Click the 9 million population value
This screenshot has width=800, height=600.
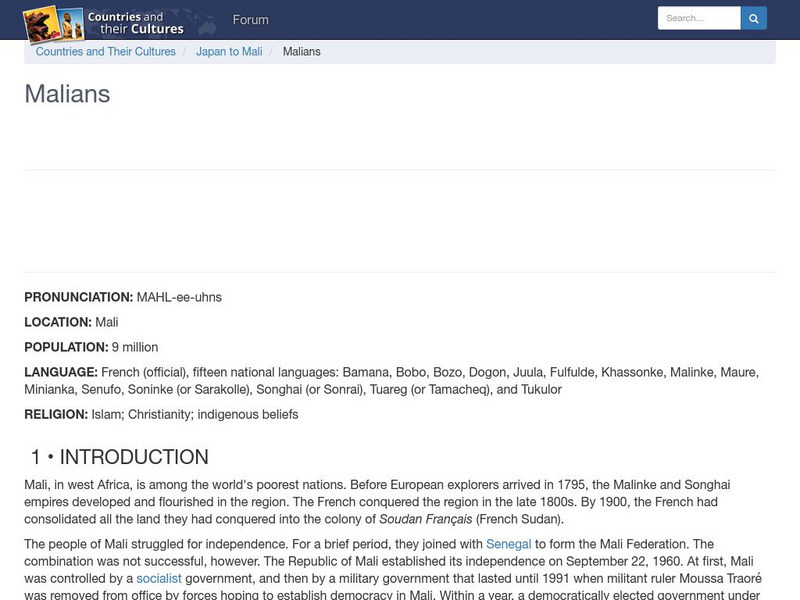pos(135,347)
